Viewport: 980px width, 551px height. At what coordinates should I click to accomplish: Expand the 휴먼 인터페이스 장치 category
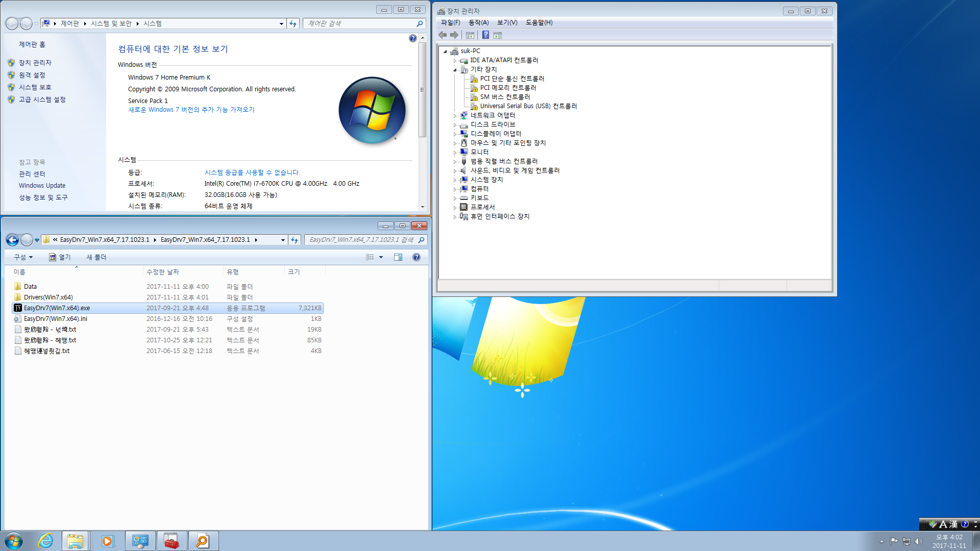click(x=455, y=217)
